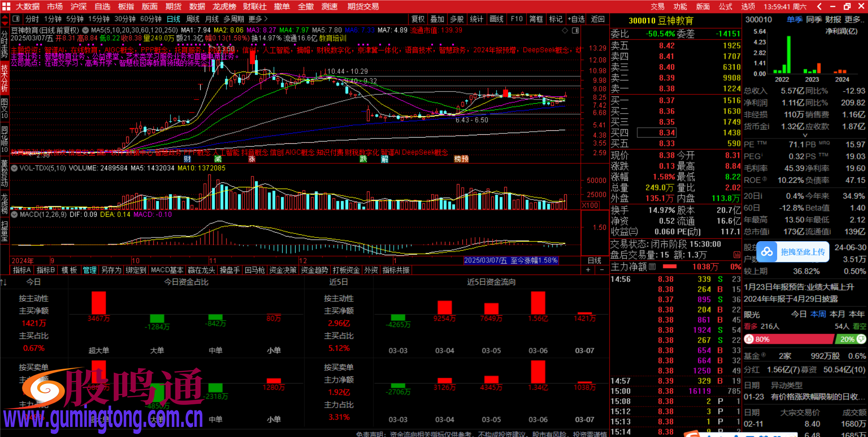This screenshot has height=437, width=868.
Task: Toggle the right side panel icon
Action: click(x=575, y=30)
